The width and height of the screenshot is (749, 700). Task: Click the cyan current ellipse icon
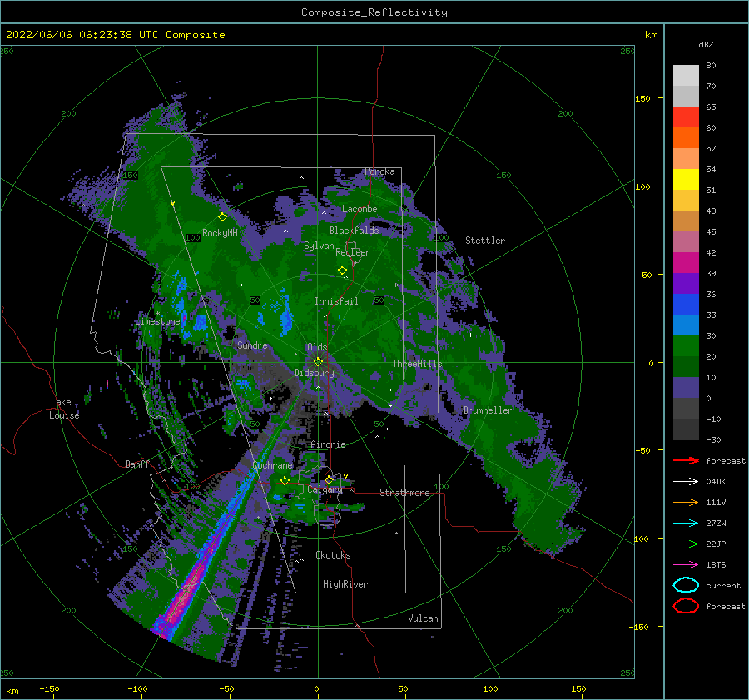686,585
